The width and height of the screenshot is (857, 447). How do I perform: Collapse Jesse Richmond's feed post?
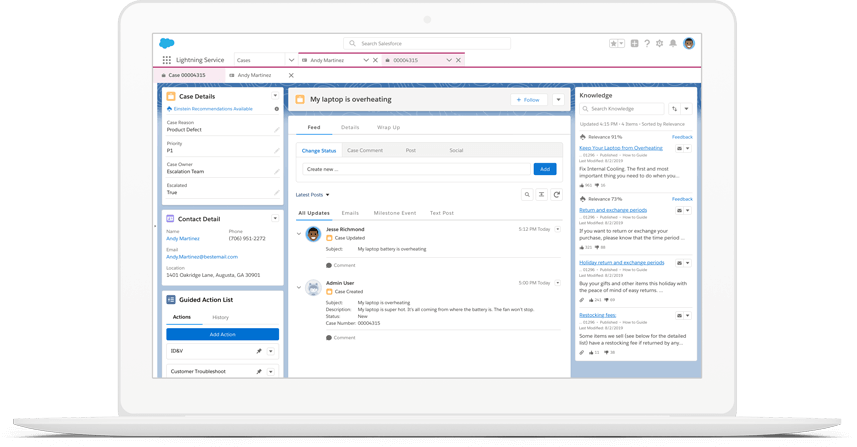[x=299, y=234]
